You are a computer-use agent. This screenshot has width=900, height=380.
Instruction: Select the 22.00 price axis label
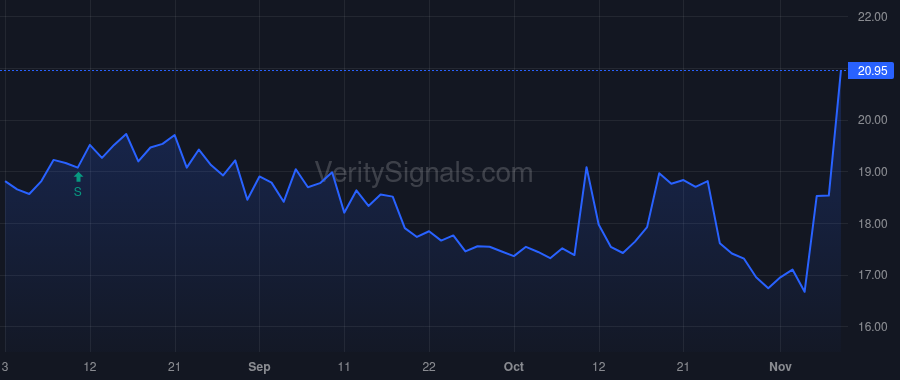[872, 17]
